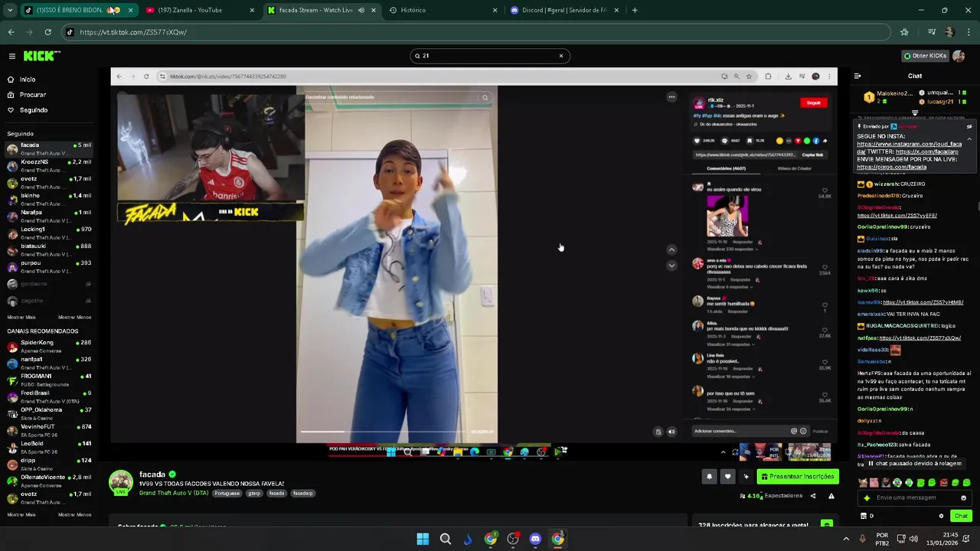The image size is (980, 551).
Task: Open followed channel bkinho
Action: (x=49, y=199)
